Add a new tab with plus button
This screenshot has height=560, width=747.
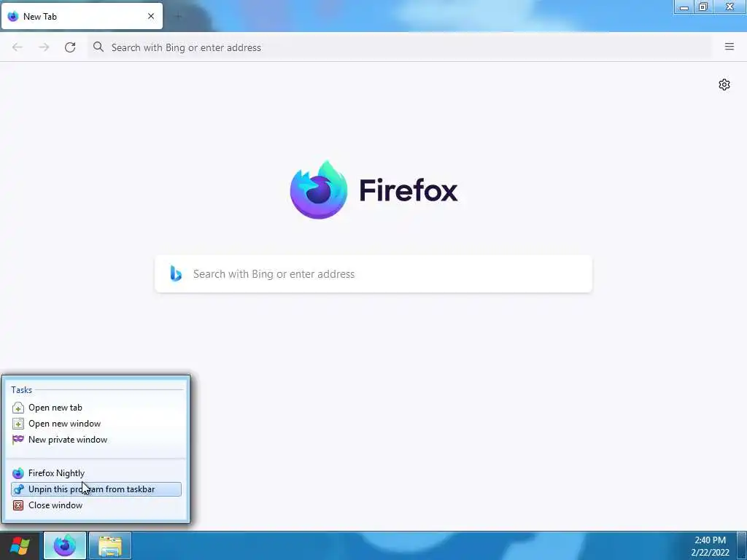tap(178, 16)
